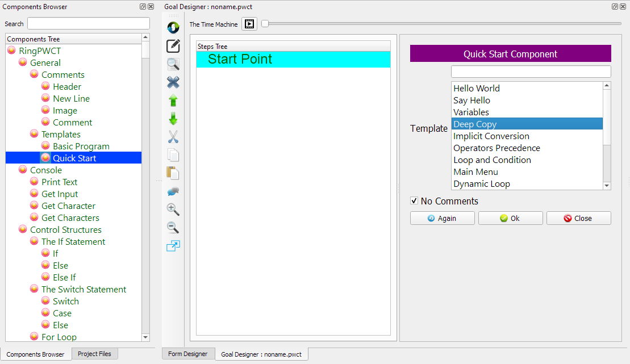Image resolution: width=630 pixels, height=364 pixels.
Task: Select the Basic Program tree item
Action: point(81,146)
